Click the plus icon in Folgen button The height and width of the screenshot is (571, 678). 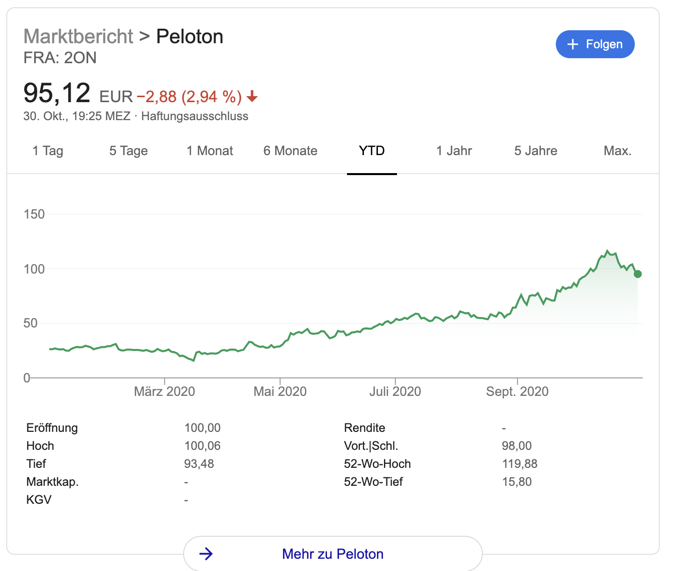[573, 44]
